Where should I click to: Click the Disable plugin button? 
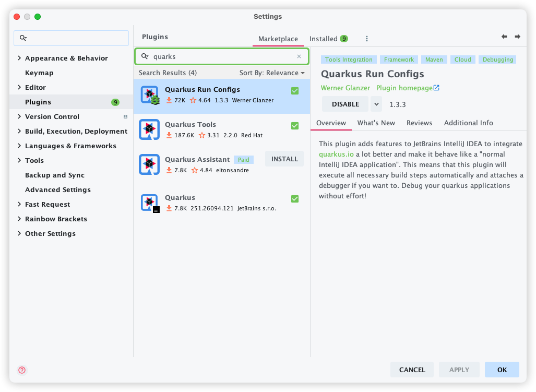[346, 104]
